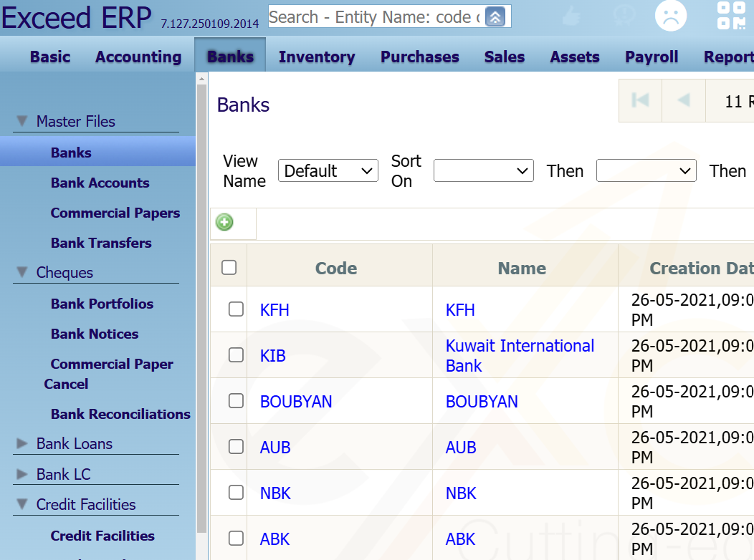Screen dimensions: 754x560
Task: Click the Name column header
Action: click(x=522, y=268)
